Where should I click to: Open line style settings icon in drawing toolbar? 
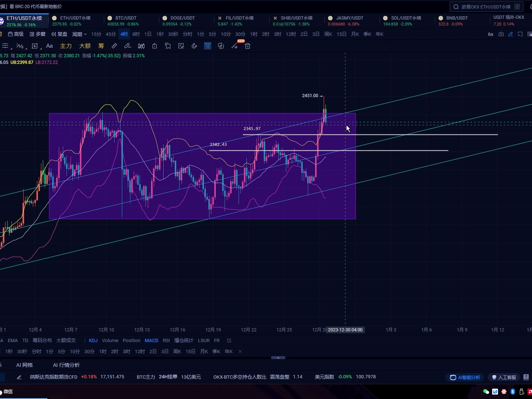5,46
